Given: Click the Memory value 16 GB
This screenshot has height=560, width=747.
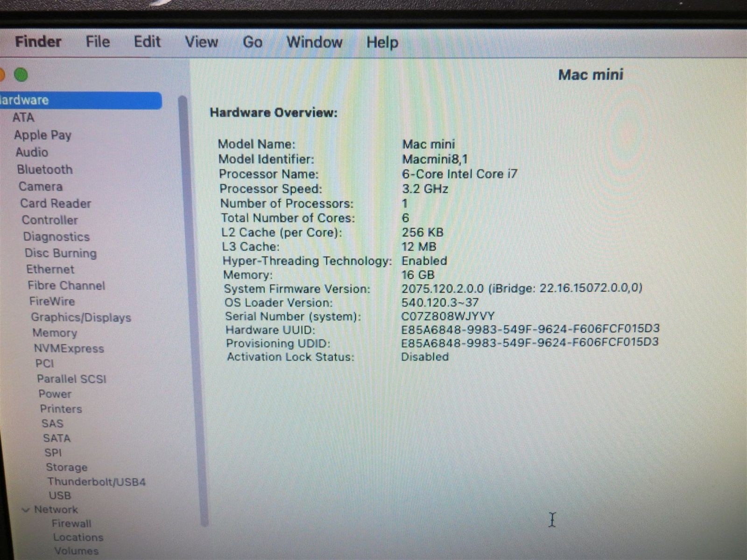Looking at the screenshot, I should click(x=418, y=274).
